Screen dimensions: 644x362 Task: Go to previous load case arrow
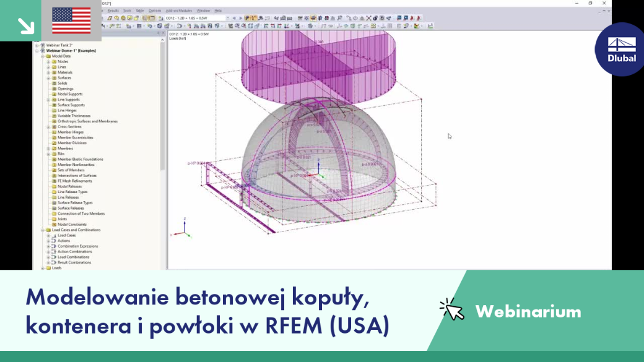235,18
